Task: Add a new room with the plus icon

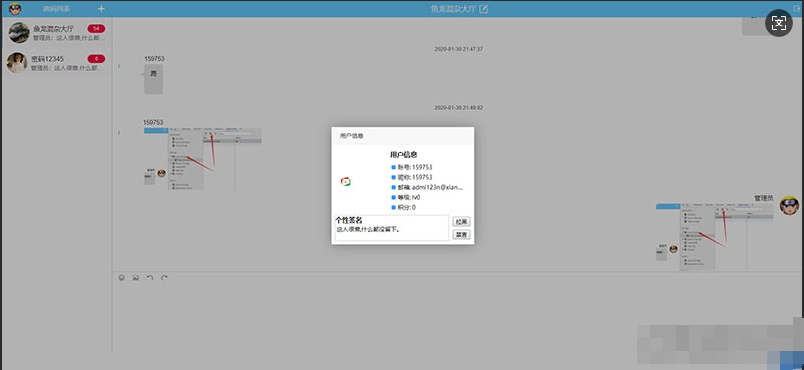Action: pos(101,9)
